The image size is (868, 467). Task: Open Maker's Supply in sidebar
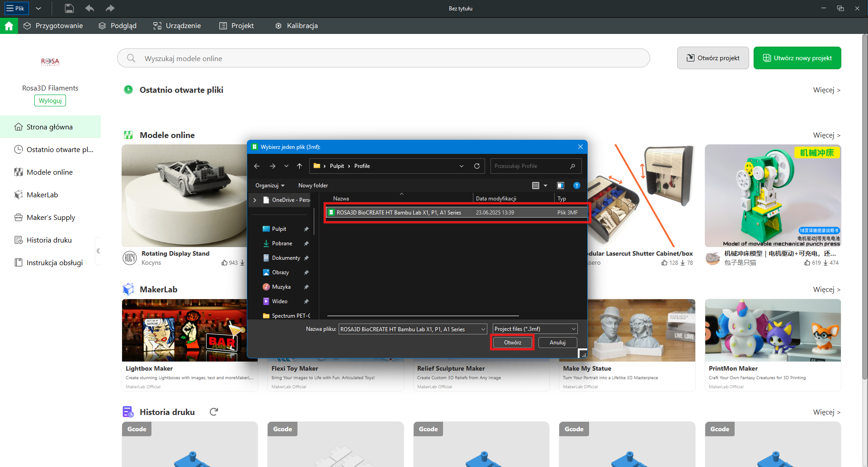coord(50,217)
